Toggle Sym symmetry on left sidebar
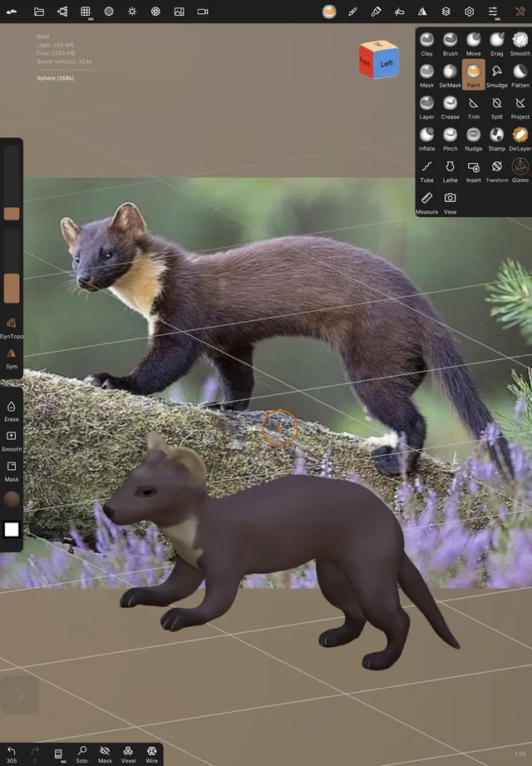Screen dimensions: 532x766 (12, 358)
